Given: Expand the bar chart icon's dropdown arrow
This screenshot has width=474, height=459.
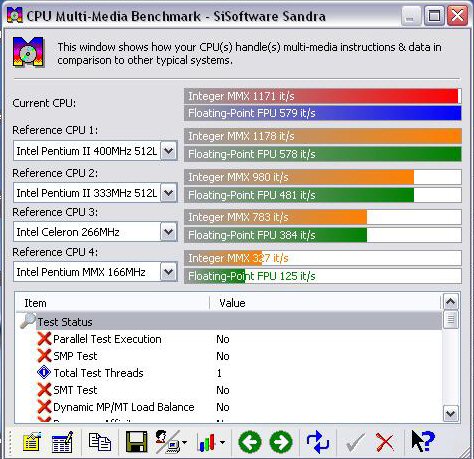Looking at the screenshot, I should pos(223,443).
